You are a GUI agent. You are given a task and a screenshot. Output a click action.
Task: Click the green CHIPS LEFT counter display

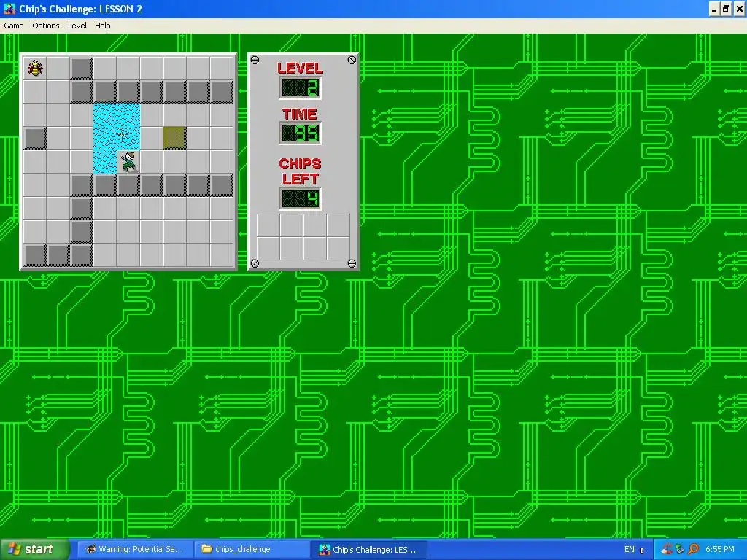[x=300, y=198]
